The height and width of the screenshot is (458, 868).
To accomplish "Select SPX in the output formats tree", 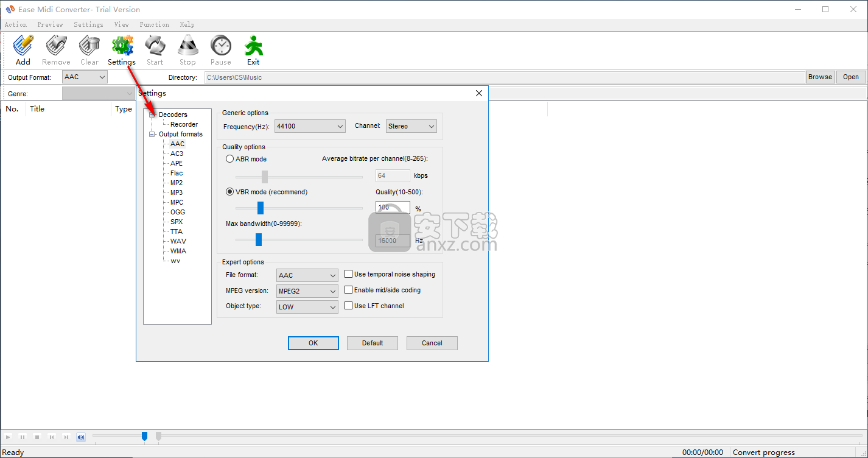I will [x=177, y=222].
